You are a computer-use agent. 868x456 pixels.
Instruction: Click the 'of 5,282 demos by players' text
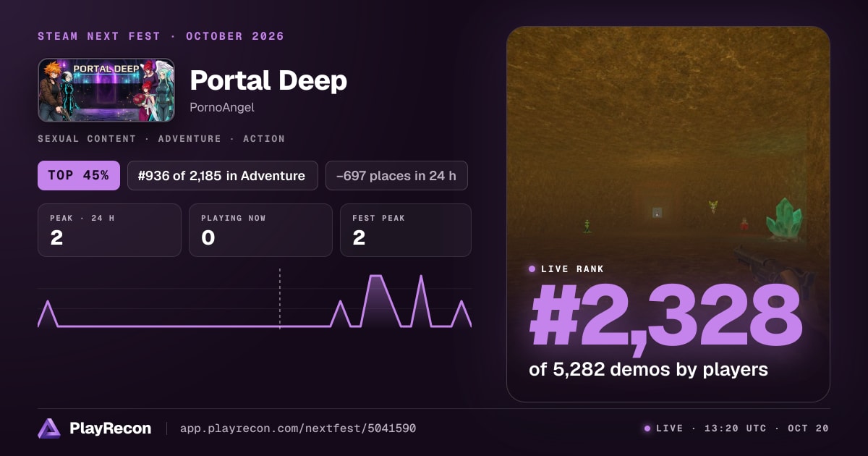pyautogui.click(x=648, y=369)
